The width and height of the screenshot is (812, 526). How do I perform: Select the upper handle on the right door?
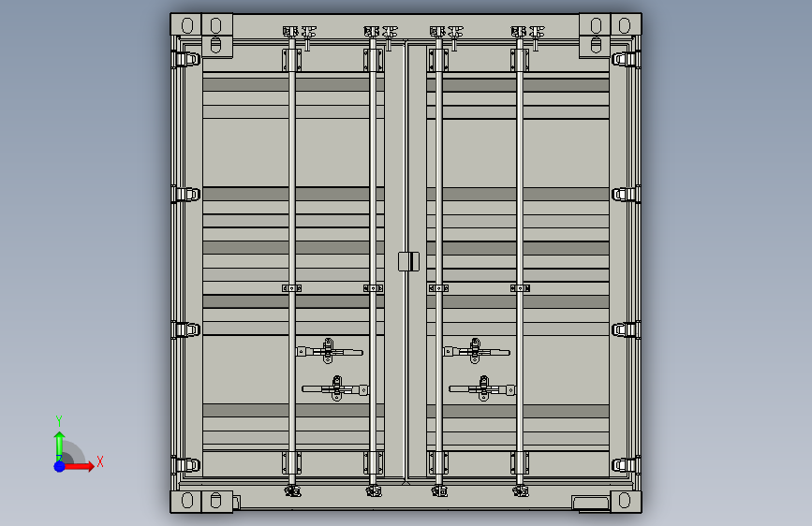click(x=477, y=352)
